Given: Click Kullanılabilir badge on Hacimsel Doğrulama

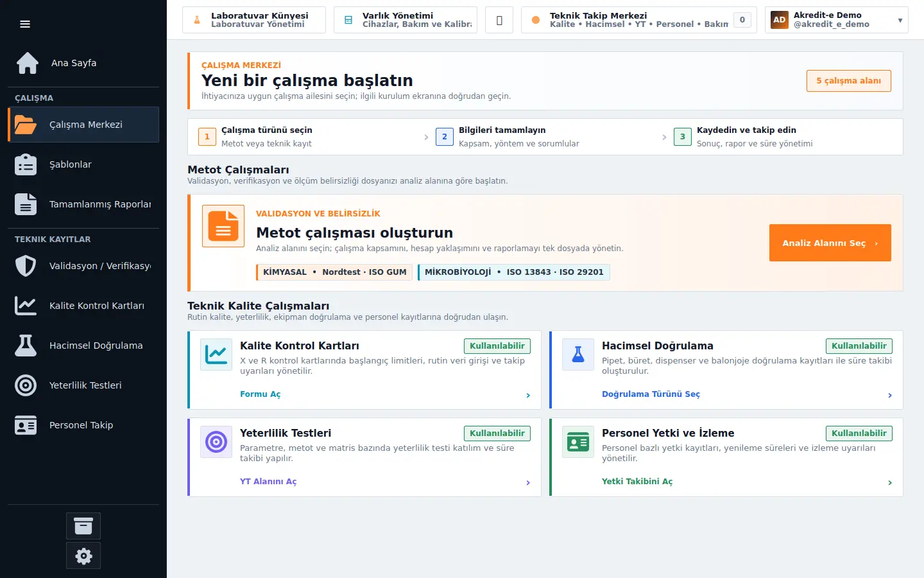Looking at the screenshot, I should (859, 346).
